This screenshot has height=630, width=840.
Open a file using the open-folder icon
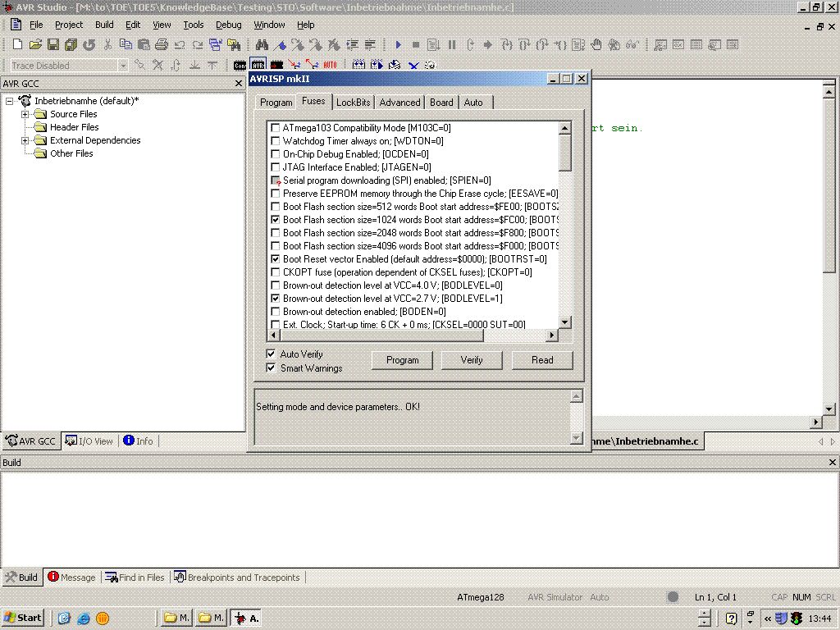(x=35, y=45)
